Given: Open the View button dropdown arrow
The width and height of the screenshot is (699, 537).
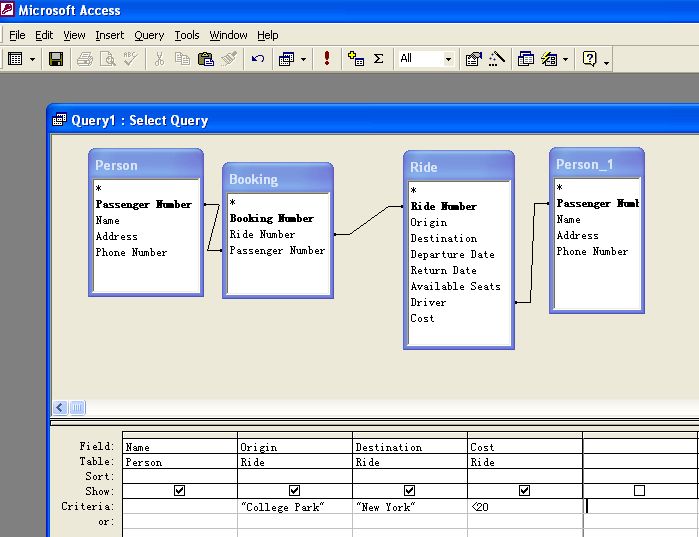Looking at the screenshot, I should pos(32,59).
